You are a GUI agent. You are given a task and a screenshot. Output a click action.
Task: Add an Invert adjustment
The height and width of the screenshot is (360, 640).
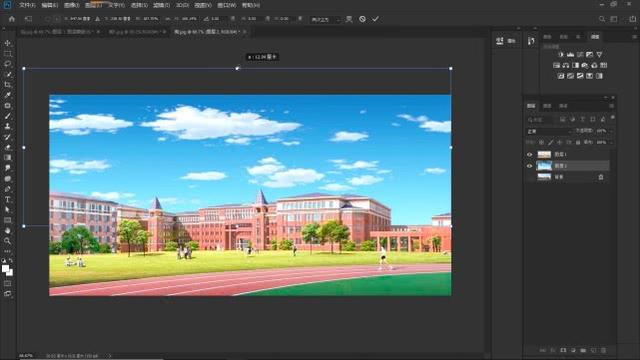coord(561,76)
